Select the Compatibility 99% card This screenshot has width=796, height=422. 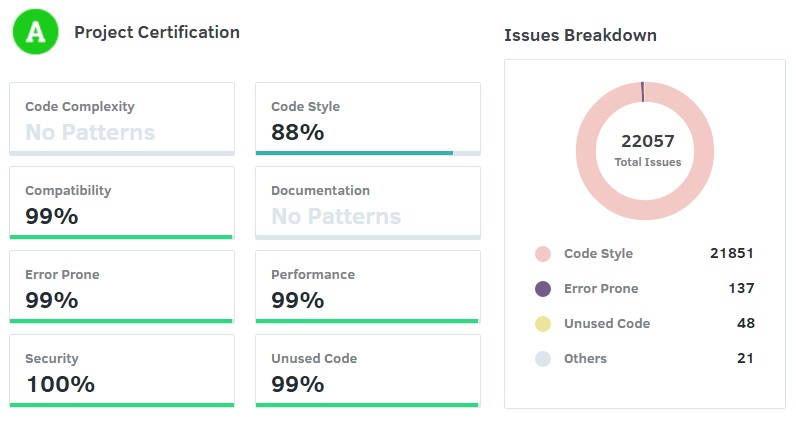[x=122, y=203]
